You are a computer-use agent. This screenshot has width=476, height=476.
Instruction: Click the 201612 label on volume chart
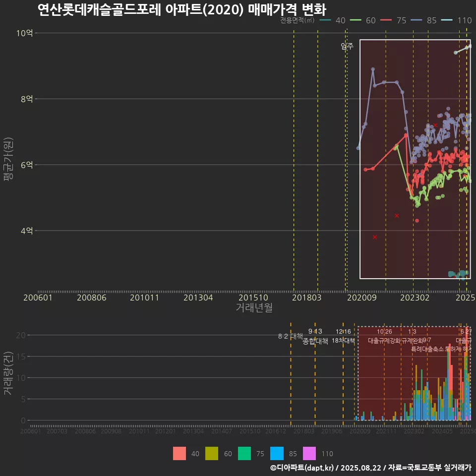(276, 431)
